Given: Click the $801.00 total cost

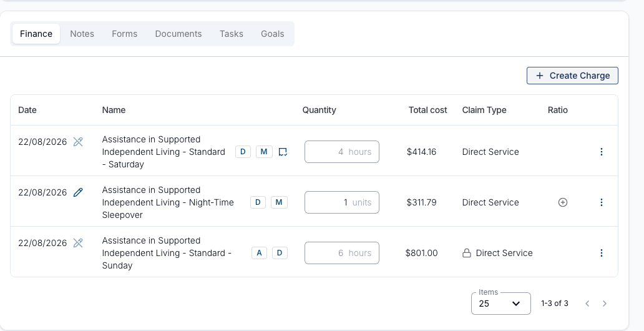Looking at the screenshot, I should pyautogui.click(x=421, y=253).
